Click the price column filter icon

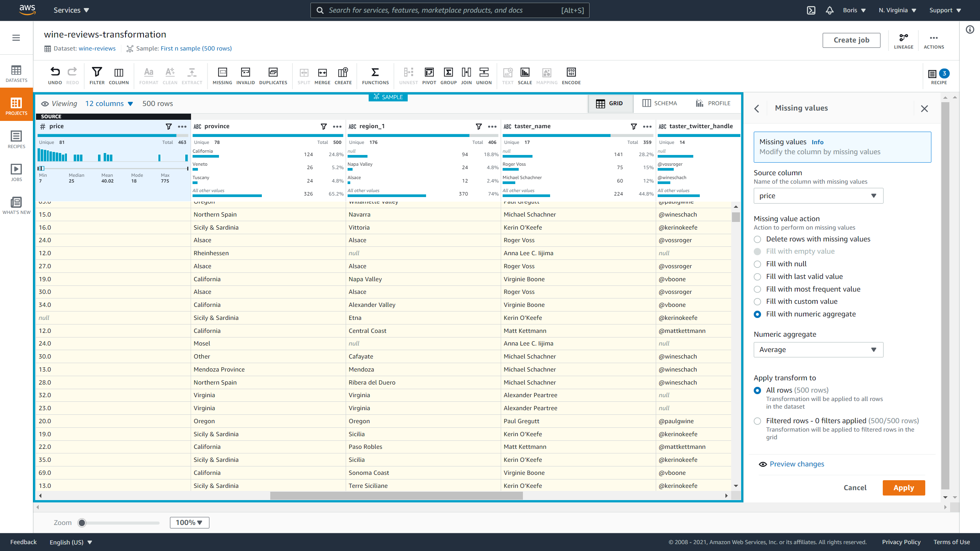point(167,127)
